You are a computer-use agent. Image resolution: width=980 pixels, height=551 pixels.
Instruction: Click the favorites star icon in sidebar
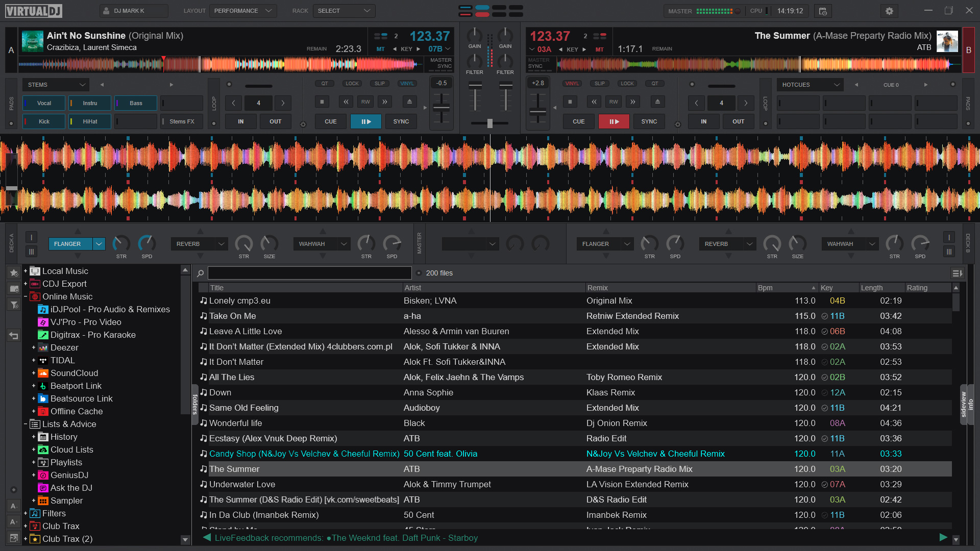[x=14, y=273]
